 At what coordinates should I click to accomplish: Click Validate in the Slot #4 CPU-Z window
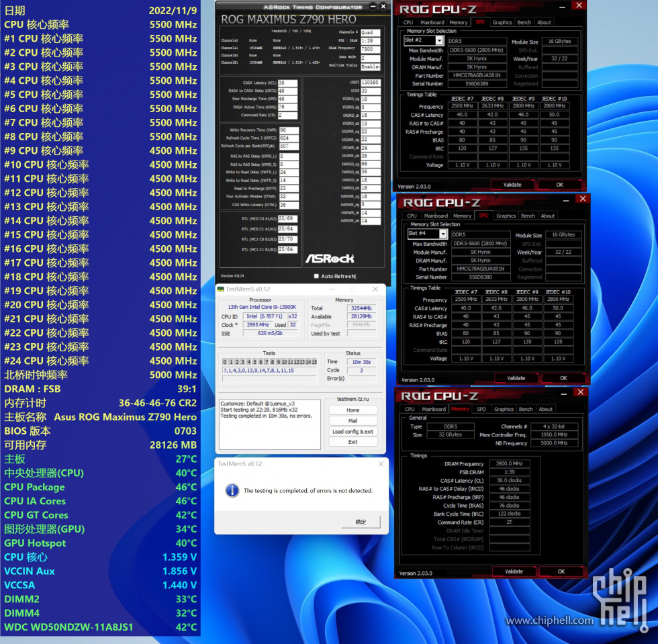point(516,378)
